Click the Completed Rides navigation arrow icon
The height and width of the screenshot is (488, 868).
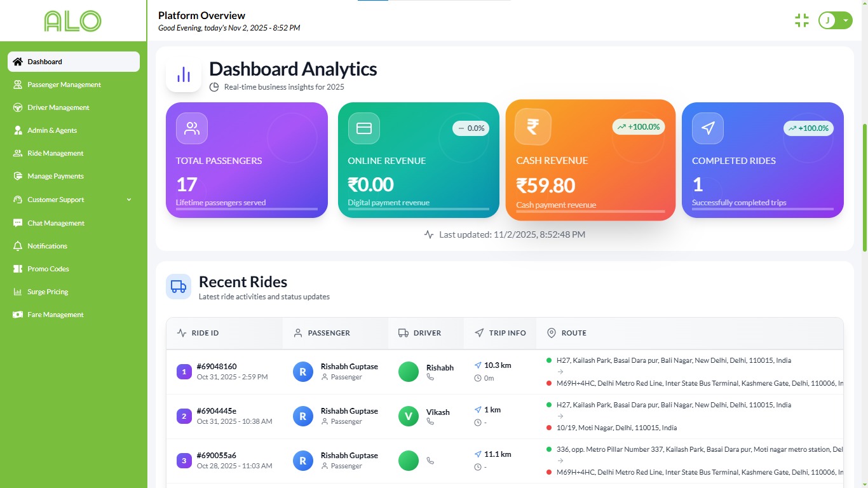pos(708,128)
